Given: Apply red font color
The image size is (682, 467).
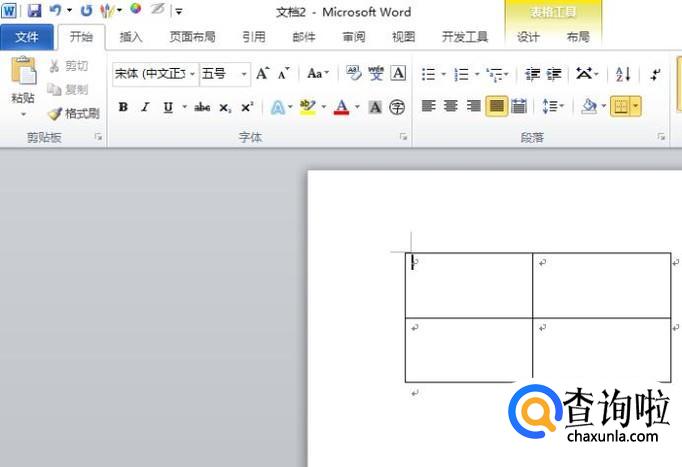Looking at the screenshot, I should click(x=341, y=107).
